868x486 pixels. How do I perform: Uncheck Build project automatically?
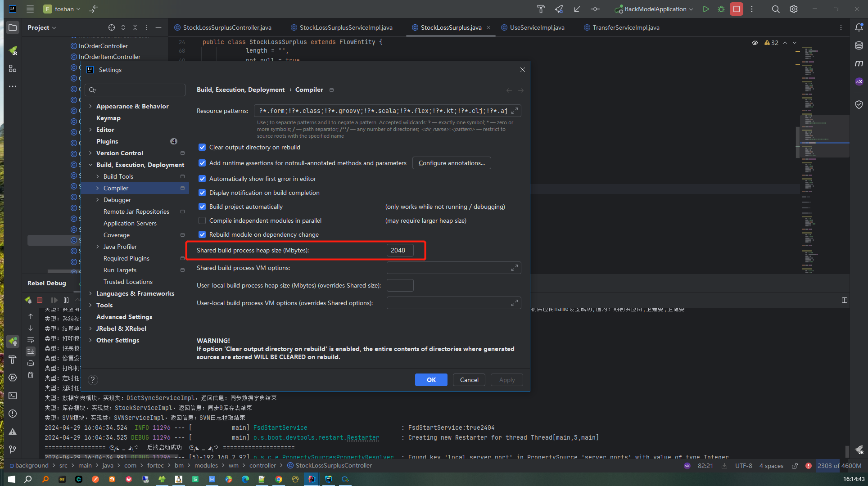pos(202,207)
